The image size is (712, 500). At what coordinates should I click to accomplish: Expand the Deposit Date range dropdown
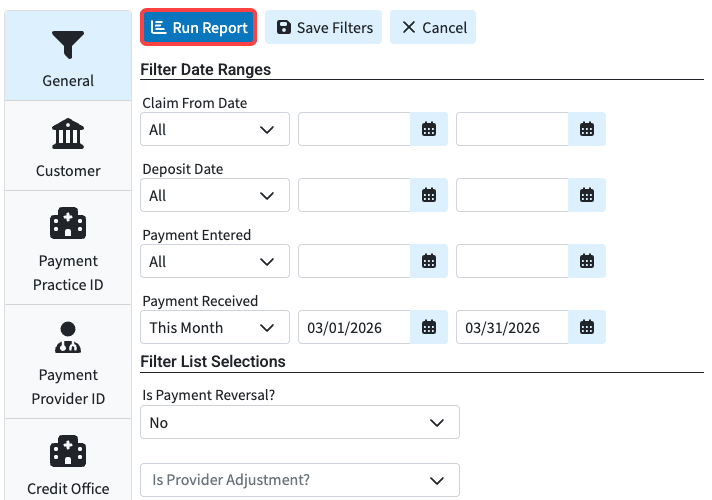215,195
